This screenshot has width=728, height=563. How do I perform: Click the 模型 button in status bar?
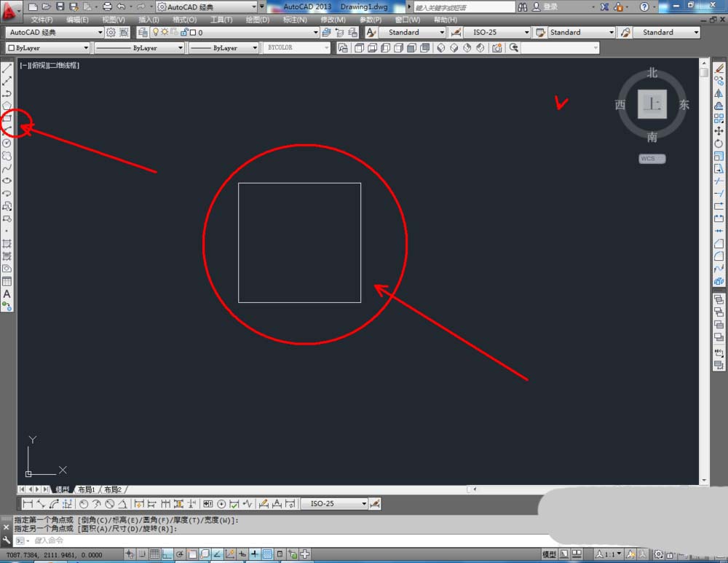(x=549, y=554)
